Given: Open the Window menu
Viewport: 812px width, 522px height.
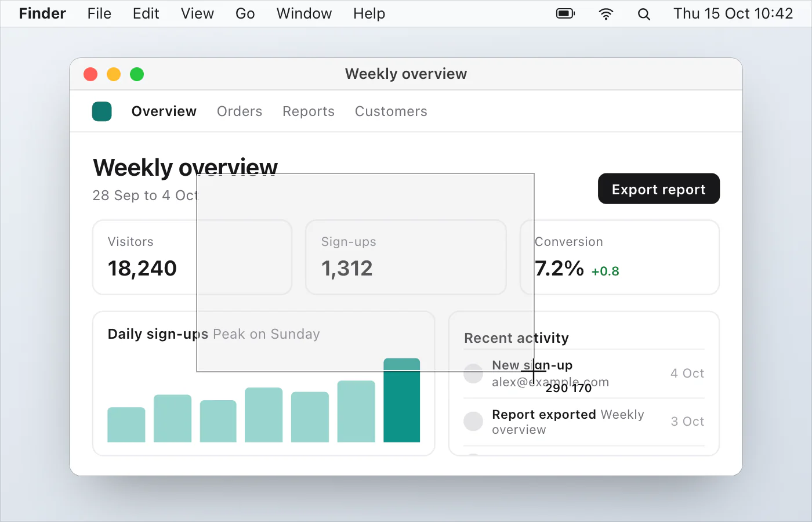Looking at the screenshot, I should [304, 13].
